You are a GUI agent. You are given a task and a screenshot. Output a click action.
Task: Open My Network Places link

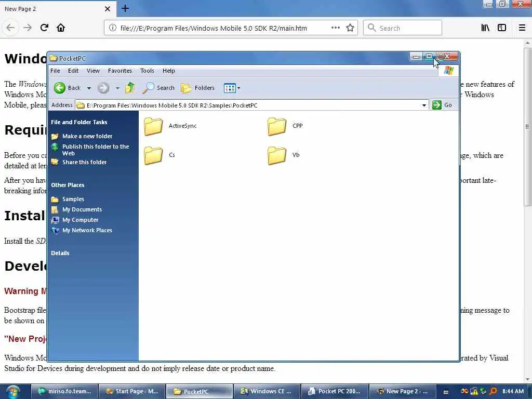[x=87, y=230]
